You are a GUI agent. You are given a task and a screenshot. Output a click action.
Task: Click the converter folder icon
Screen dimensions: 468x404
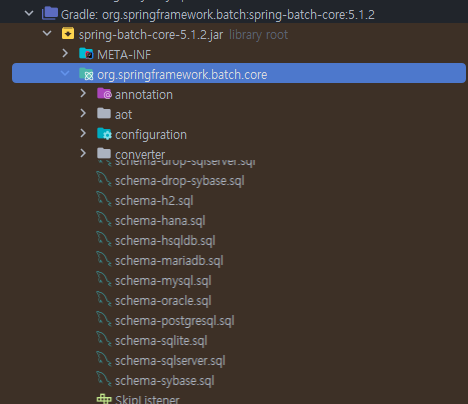tap(104, 153)
